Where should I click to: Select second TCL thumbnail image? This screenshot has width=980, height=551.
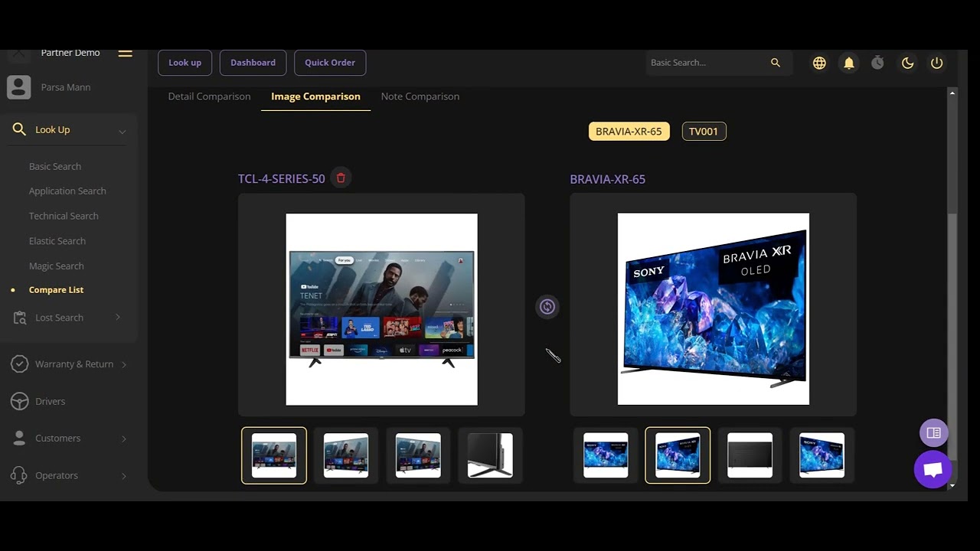[346, 455]
